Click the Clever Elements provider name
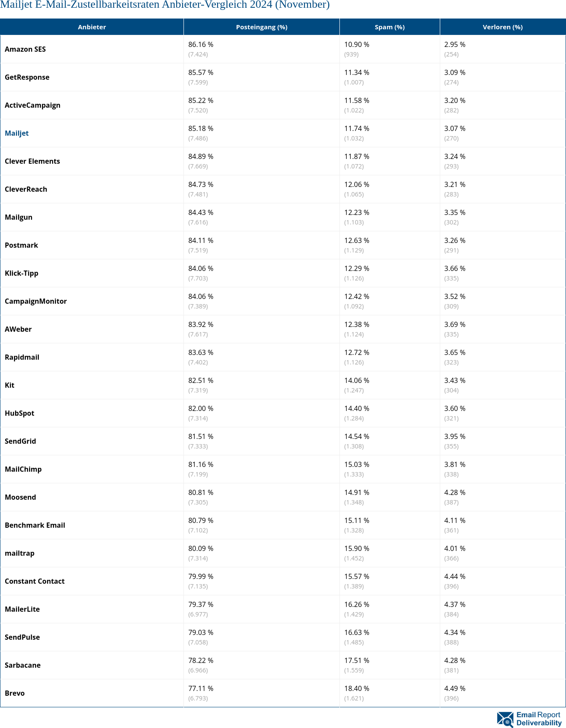 [32, 161]
